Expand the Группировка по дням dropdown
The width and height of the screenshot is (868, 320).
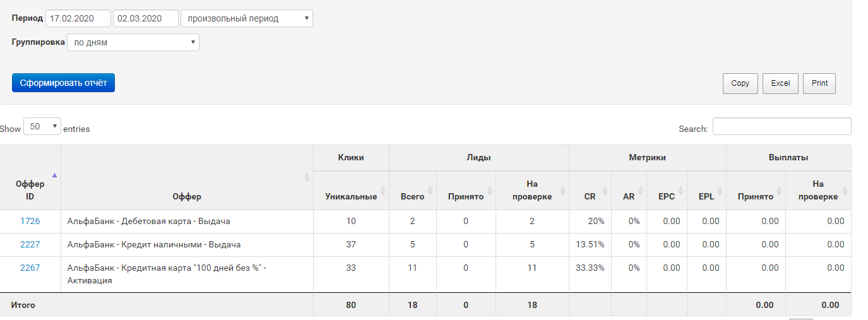pos(133,42)
